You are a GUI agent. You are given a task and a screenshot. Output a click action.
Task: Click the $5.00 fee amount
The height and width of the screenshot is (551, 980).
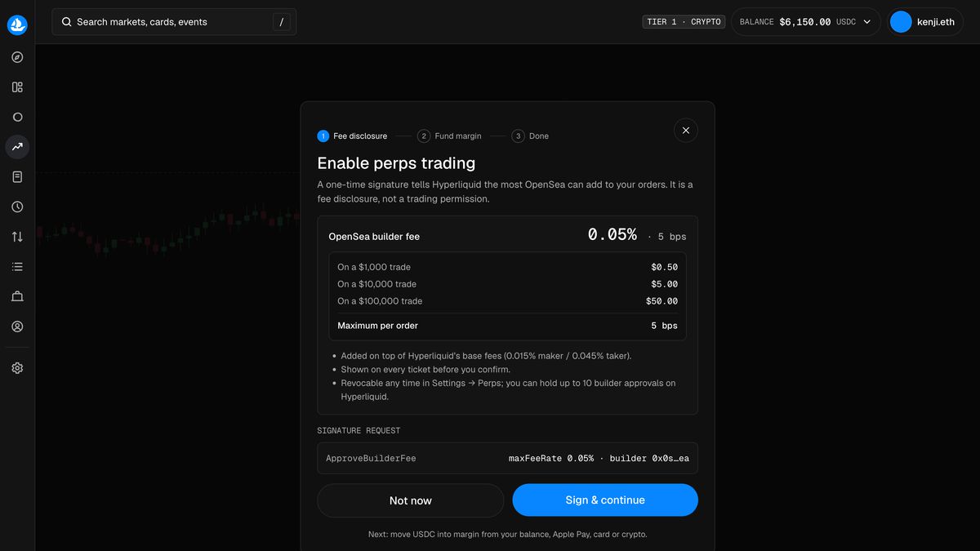coord(664,284)
